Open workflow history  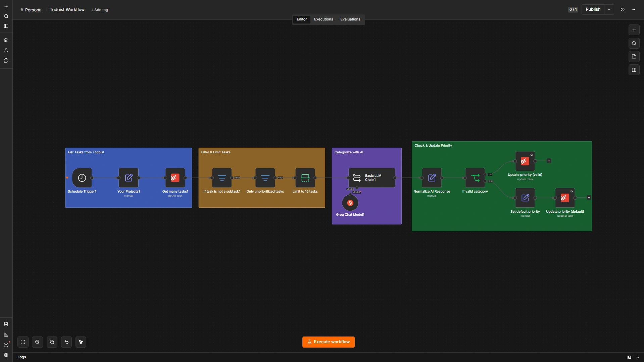[x=623, y=9]
